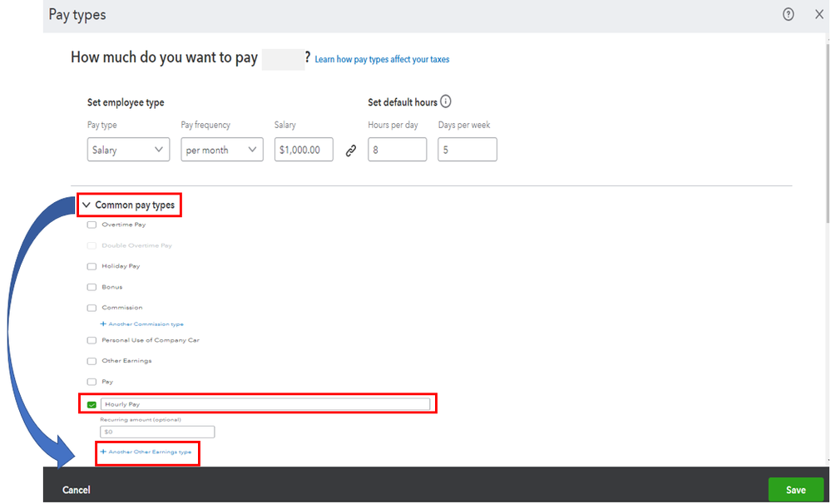Image resolution: width=831 pixels, height=504 pixels.
Task: Click the green Save button
Action: tap(795, 490)
